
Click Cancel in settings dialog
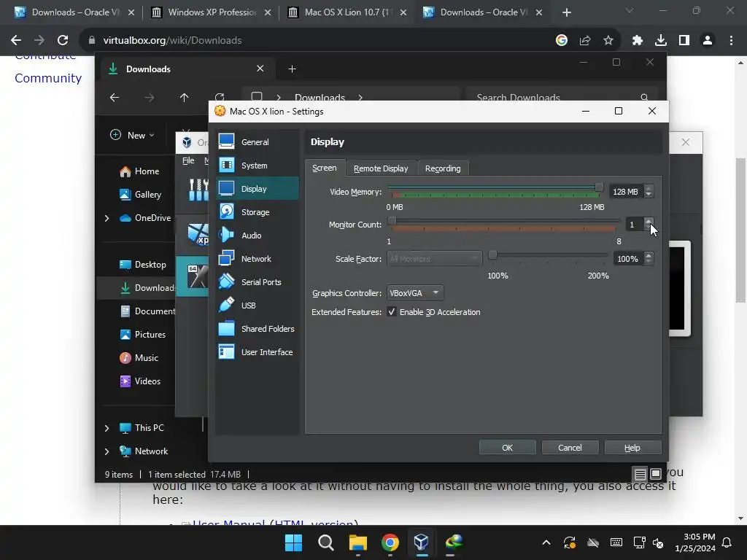pos(570,448)
